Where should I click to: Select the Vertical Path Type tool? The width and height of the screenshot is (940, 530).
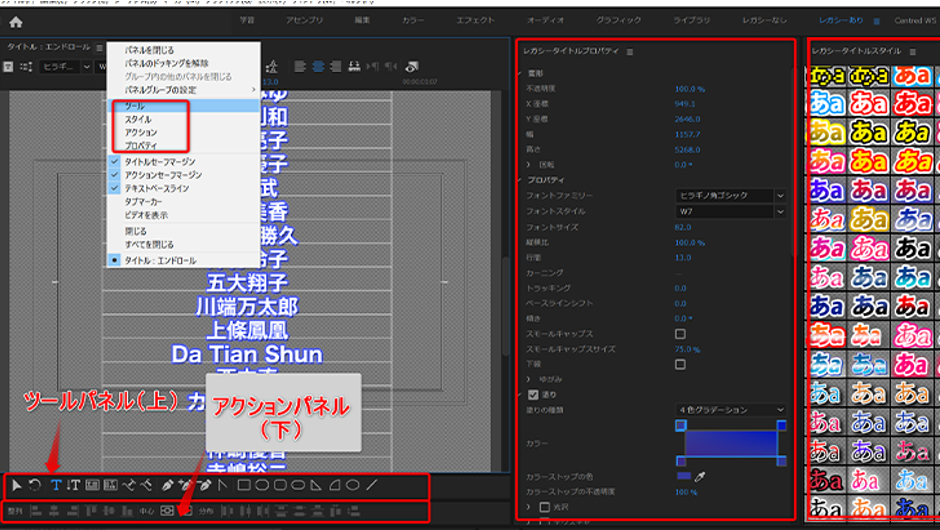click(146, 485)
